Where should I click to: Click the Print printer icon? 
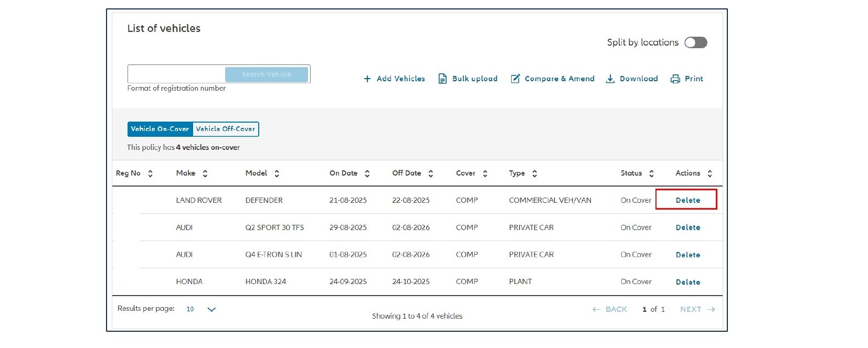point(675,79)
